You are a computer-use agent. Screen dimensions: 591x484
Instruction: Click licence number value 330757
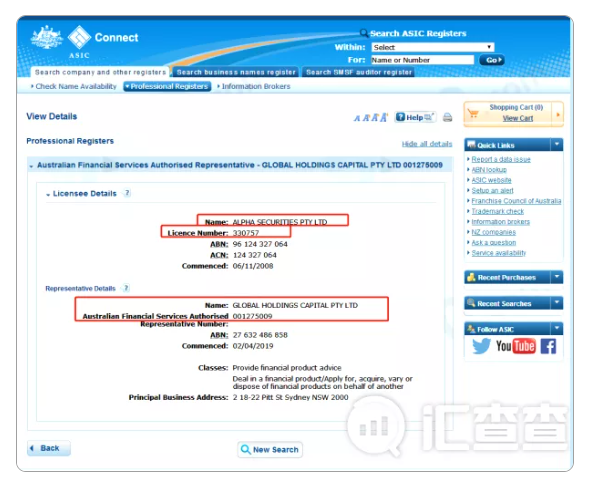246,233
